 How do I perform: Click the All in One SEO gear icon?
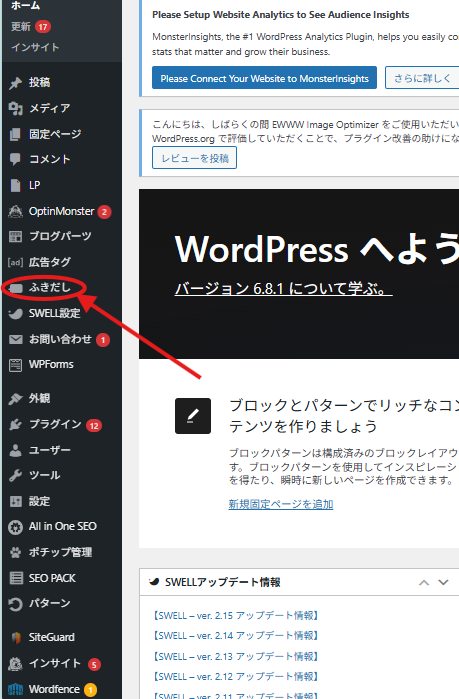point(16,527)
